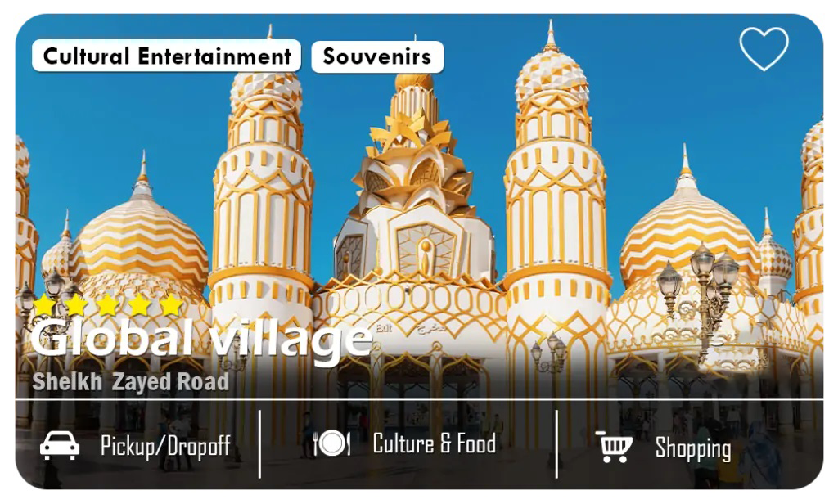
Task: Click the fourth yellow rating star
Action: coord(139,304)
